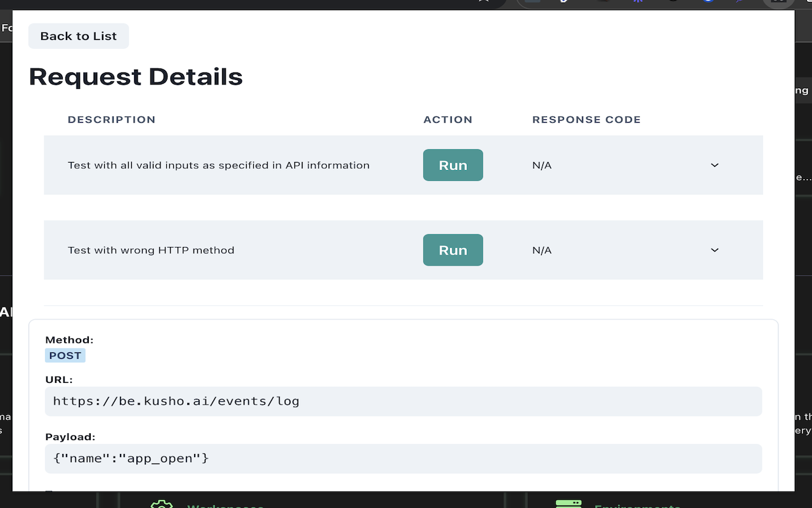Screen dimensions: 812x508
Task: Open Workspaces via the gear icon
Action: pos(162,504)
